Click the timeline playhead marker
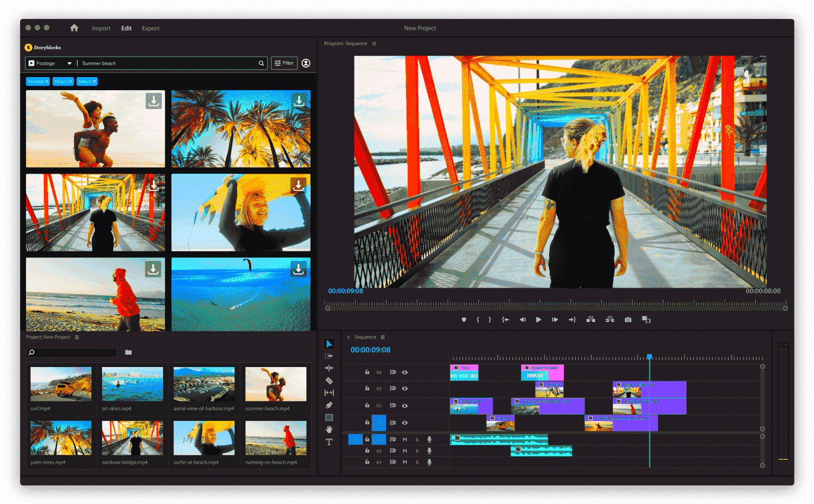This screenshot has width=814, height=504. [x=649, y=357]
